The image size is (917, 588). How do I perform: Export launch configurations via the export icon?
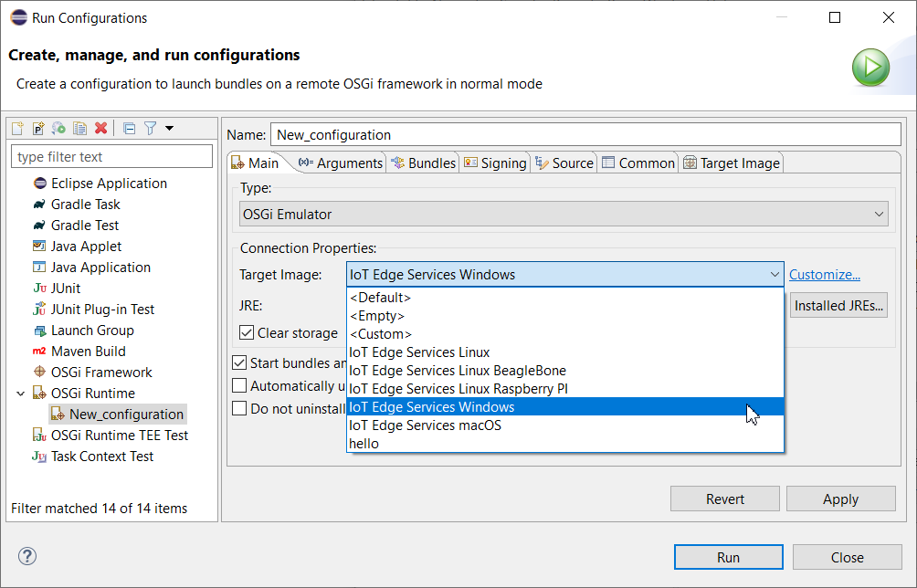click(60, 128)
